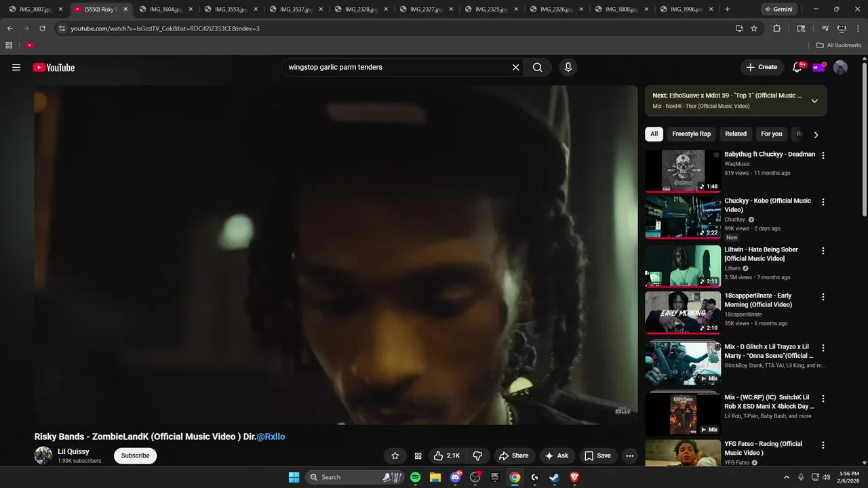
Task: Open Steam from the taskbar
Action: [x=554, y=477]
